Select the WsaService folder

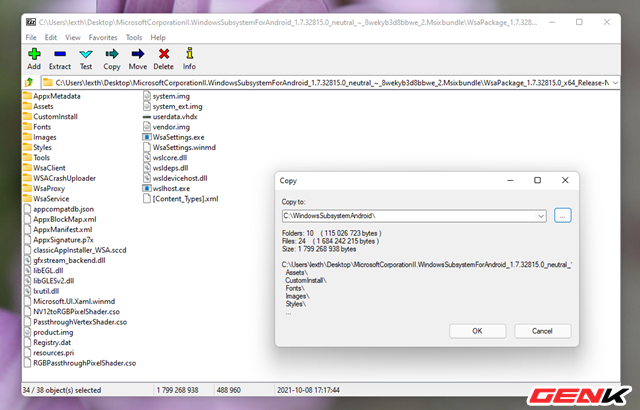coord(46,199)
